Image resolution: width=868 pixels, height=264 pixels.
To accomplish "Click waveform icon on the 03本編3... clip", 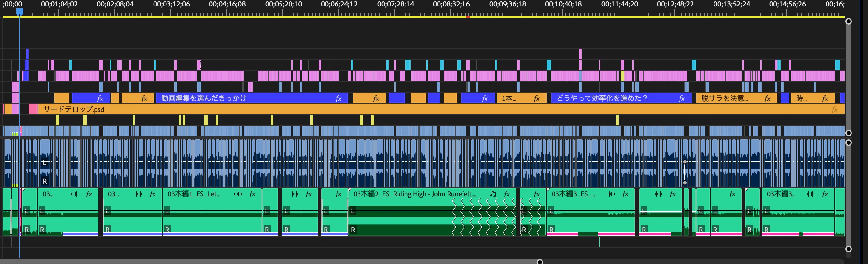I will pos(811,194).
